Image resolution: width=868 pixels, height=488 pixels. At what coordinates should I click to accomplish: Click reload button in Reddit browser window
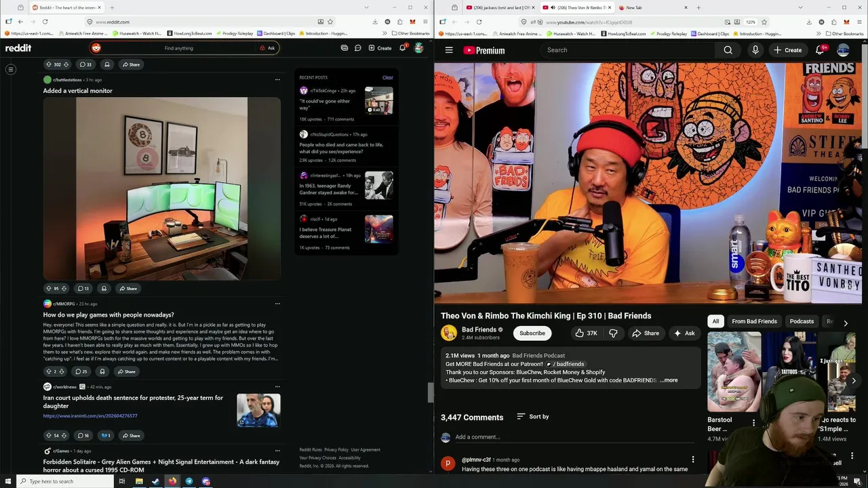tap(45, 22)
